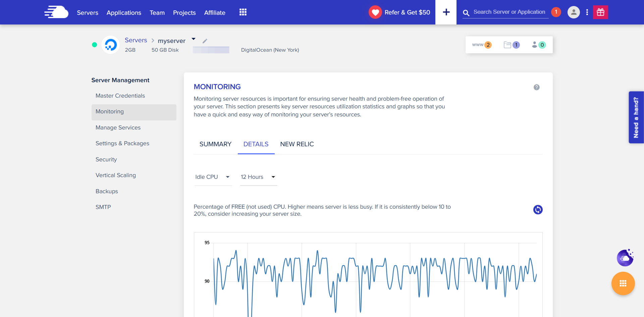Open Projects in top navigation
This screenshot has width=644, height=317.
[x=184, y=13]
